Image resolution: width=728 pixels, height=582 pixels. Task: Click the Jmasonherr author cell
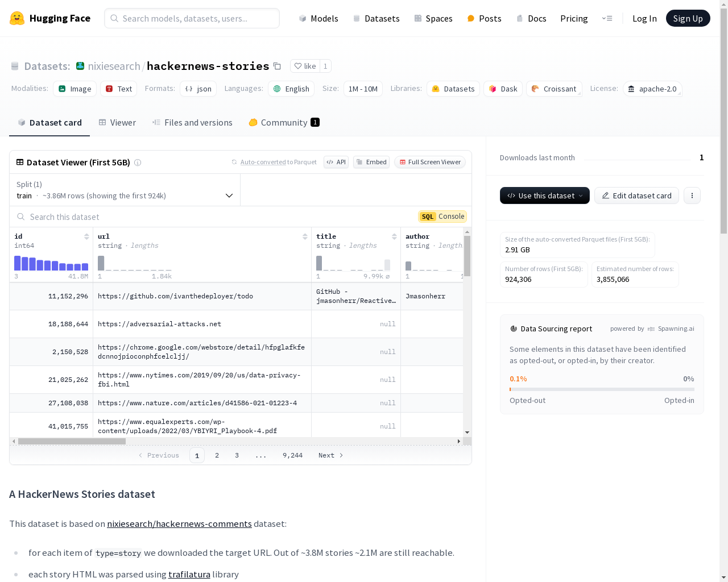432,296
